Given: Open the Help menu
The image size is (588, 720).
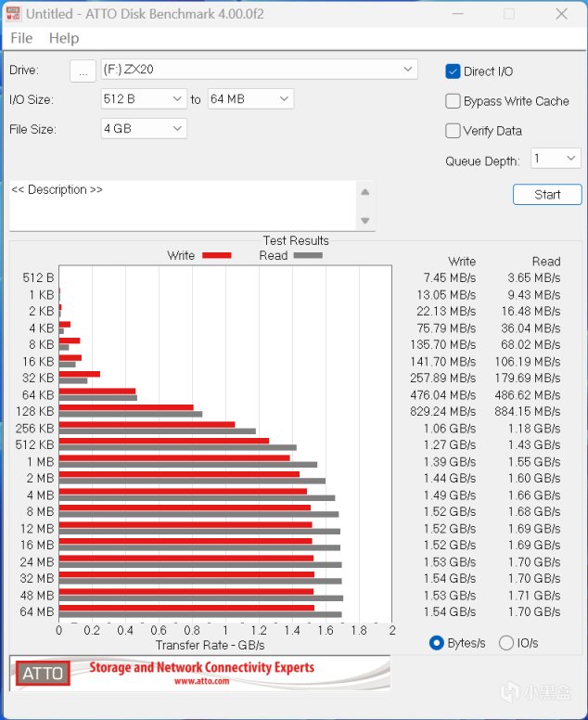Looking at the screenshot, I should click(64, 38).
